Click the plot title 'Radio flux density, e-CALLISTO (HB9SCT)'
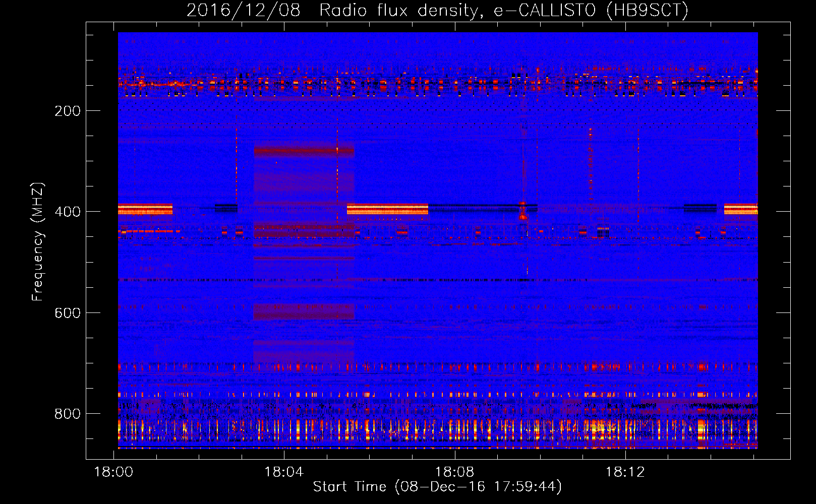Viewport: 816px width, 504px height. pos(504,10)
